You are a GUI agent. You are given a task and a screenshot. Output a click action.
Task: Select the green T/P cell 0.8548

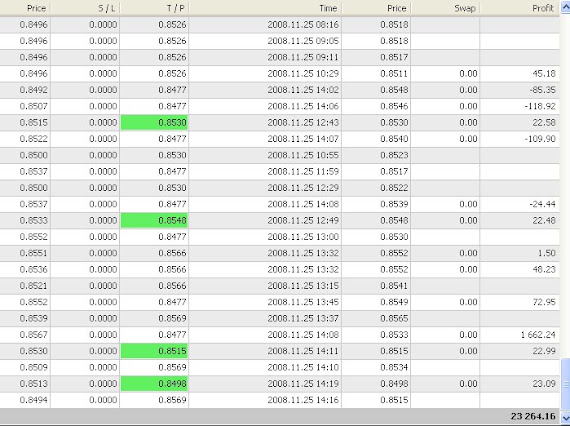pos(154,220)
